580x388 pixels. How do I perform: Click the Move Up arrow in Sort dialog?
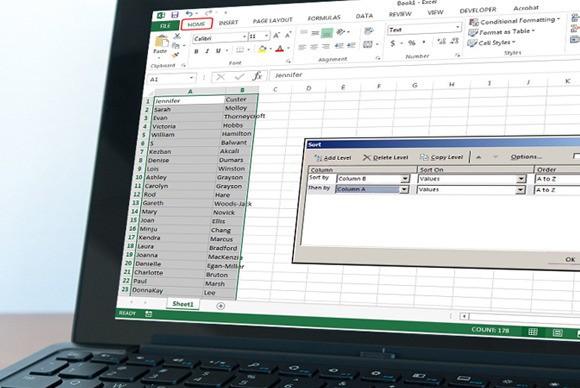coord(478,157)
